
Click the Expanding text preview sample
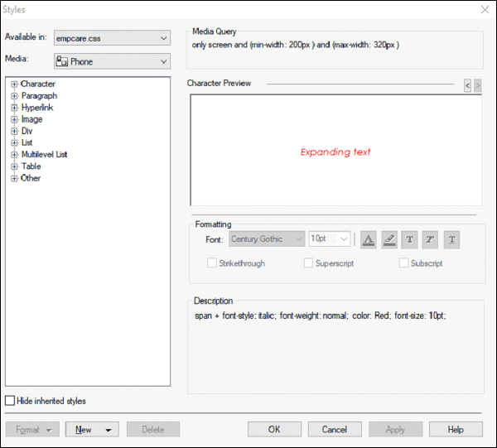pyautogui.click(x=335, y=152)
